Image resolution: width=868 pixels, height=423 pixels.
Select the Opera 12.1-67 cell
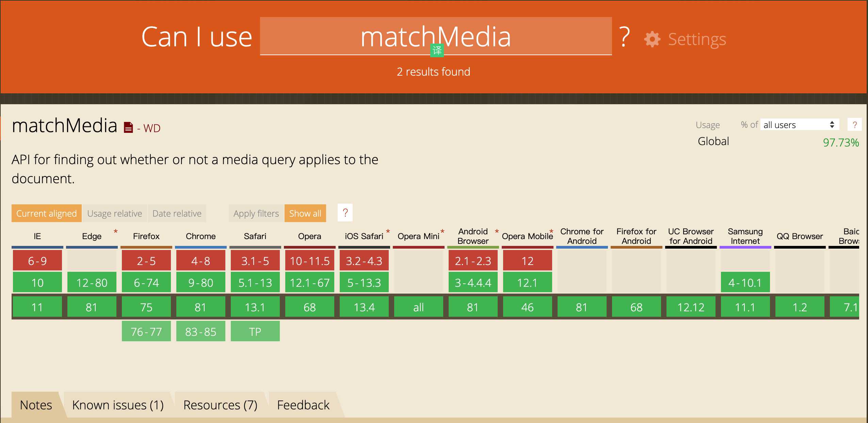(310, 282)
